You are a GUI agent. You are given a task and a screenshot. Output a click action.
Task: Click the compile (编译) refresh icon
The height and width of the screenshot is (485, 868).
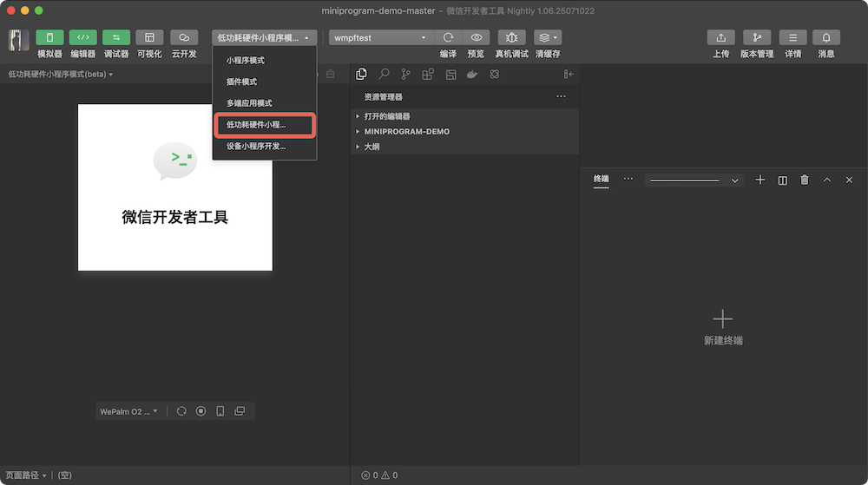448,38
